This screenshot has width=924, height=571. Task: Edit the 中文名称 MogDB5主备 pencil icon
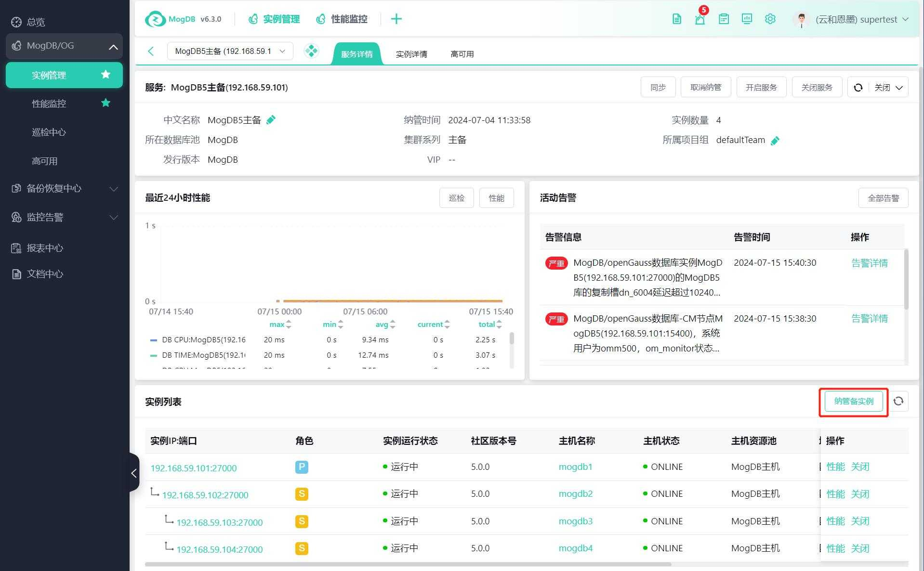click(x=271, y=120)
